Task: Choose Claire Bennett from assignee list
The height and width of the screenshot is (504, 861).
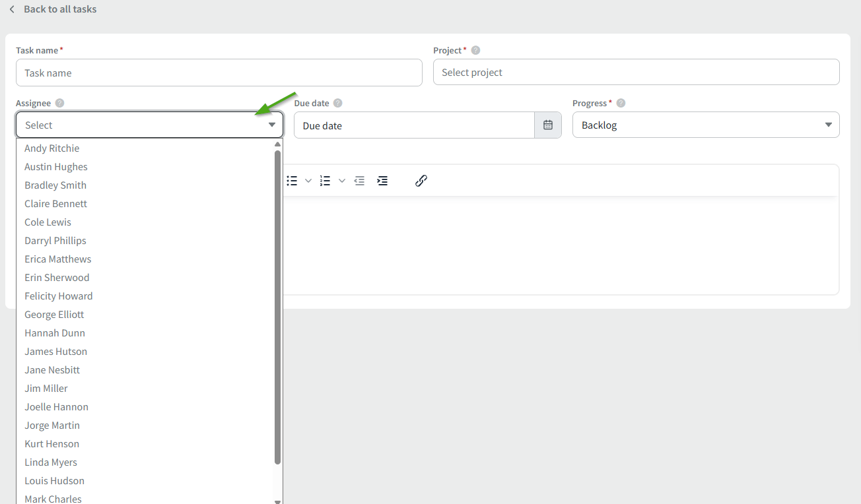Action: [x=56, y=204]
